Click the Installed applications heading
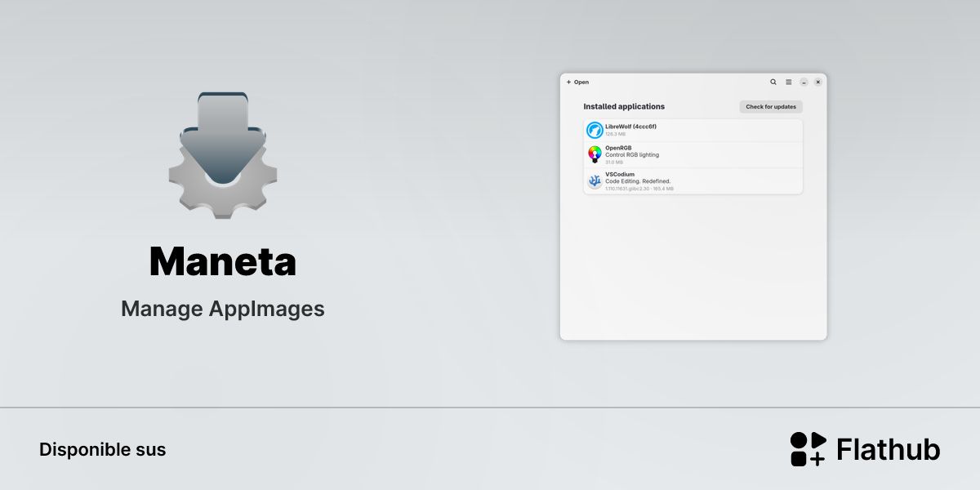The width and height of the screenshot is (980, 490). point(624,107)
